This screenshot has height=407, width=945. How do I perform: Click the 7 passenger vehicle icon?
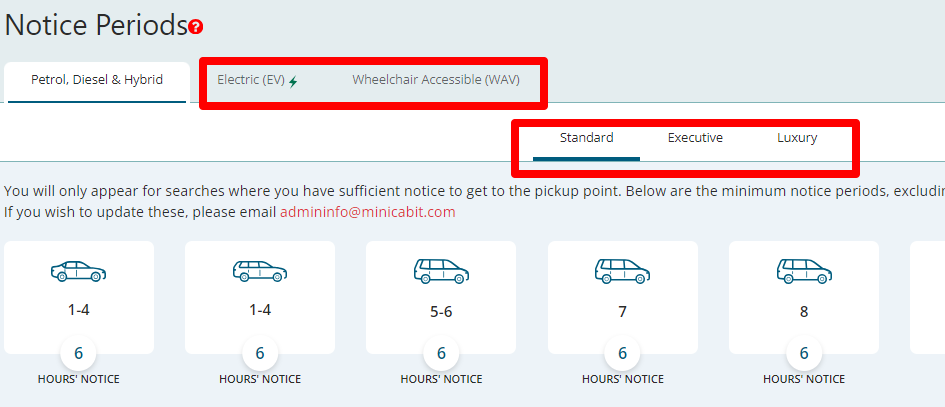[623, 271]
